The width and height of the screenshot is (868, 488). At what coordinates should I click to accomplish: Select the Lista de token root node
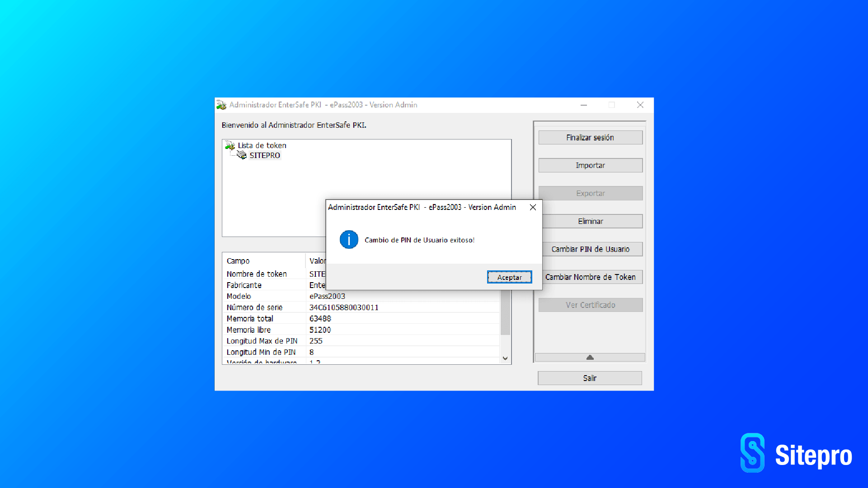(262, 145)
